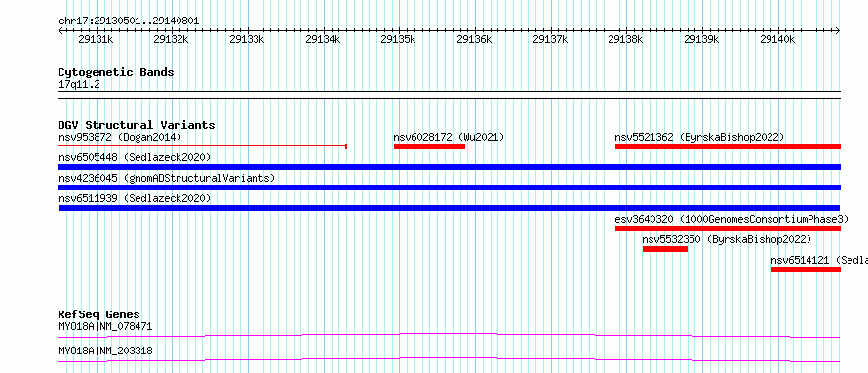
Task: Click the DGV Structural Variants track title
Action: tap(137, 125)
